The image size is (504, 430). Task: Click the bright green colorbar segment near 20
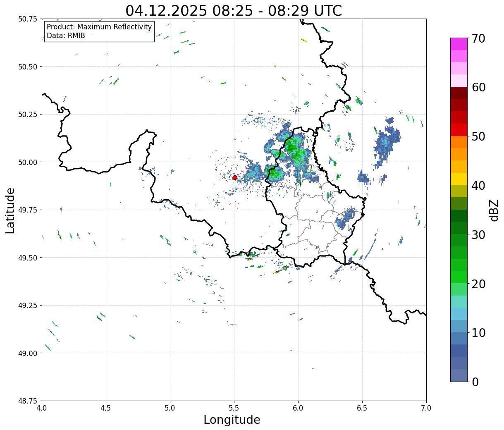coord(459,277)
